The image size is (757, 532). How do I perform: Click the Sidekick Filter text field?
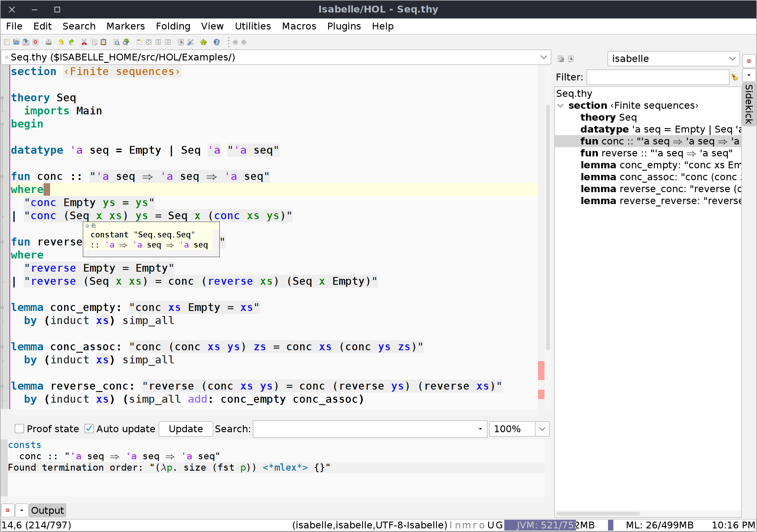[657, 77]
